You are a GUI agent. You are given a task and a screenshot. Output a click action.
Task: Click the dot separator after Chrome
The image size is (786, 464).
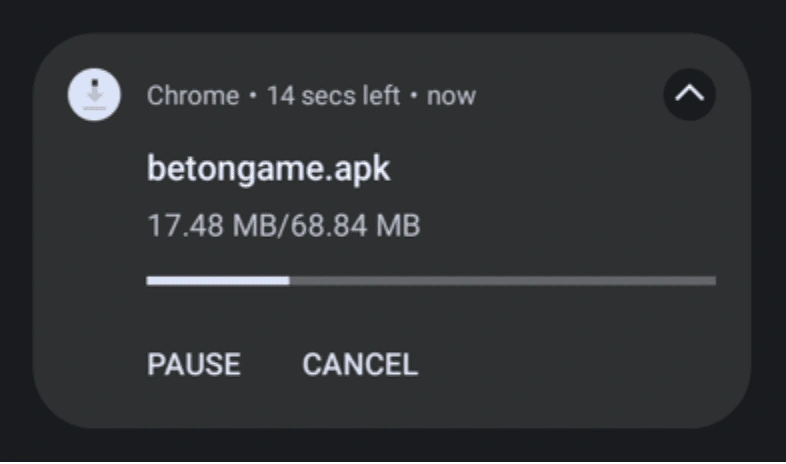pos(253,95)
